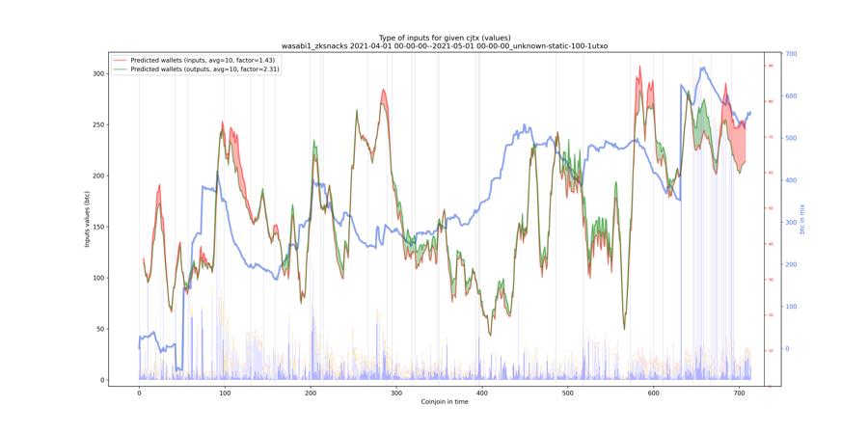Image resolution: width=868 pixels, height=434 pixels.
Task: Click x-axis tick label '0'
Action: (x=138, y=392)
